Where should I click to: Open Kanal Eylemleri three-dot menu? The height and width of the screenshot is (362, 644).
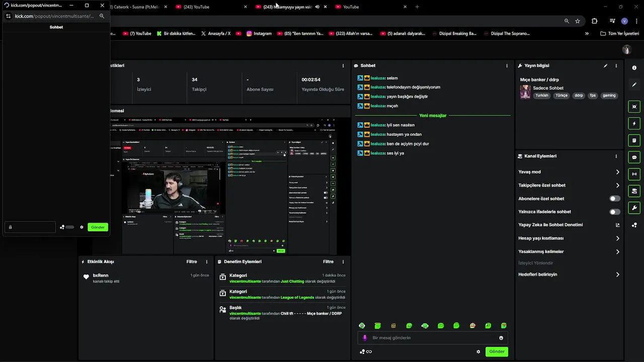616,156
